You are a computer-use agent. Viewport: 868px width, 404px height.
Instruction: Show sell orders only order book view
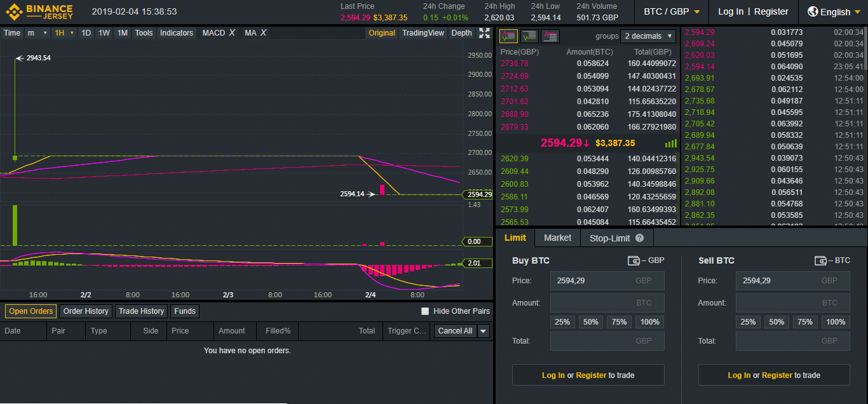click(550, 36)
